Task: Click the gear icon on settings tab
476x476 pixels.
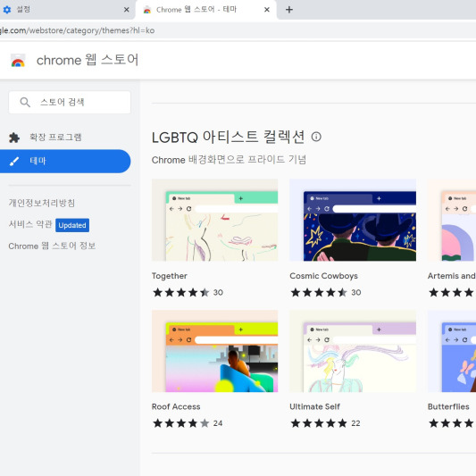Action: (x=7, y=10)
